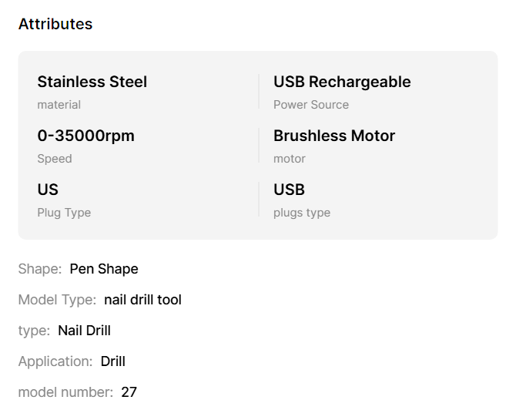Click the 'Speed' attribute label

54,159
